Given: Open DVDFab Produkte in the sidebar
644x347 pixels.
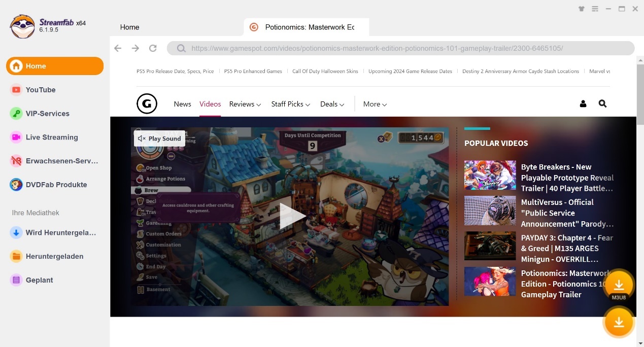Looking at the screenshot, I should (x=55, y=185).
